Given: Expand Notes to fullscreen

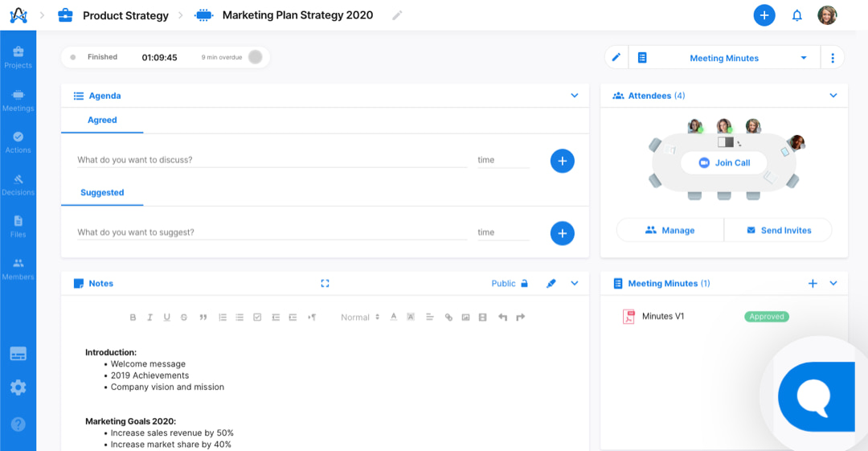Looking at the screenshot, I should click(325, 283).
